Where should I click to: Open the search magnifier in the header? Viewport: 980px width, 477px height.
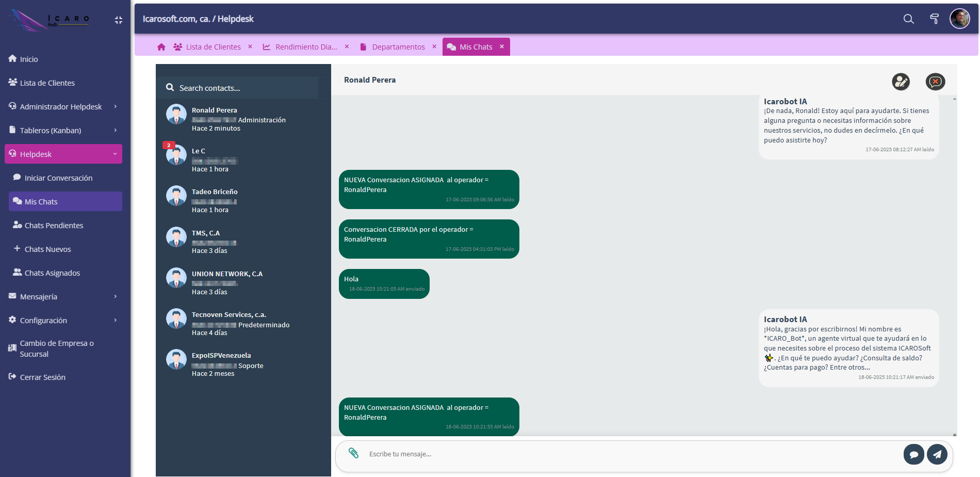click(x=909, y=19)
